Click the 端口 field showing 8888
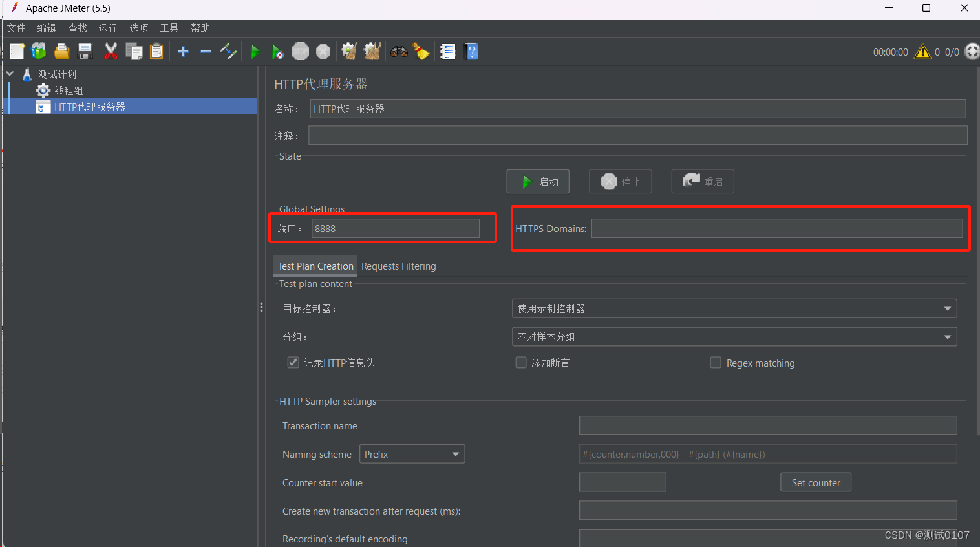 tap(396, 228)
